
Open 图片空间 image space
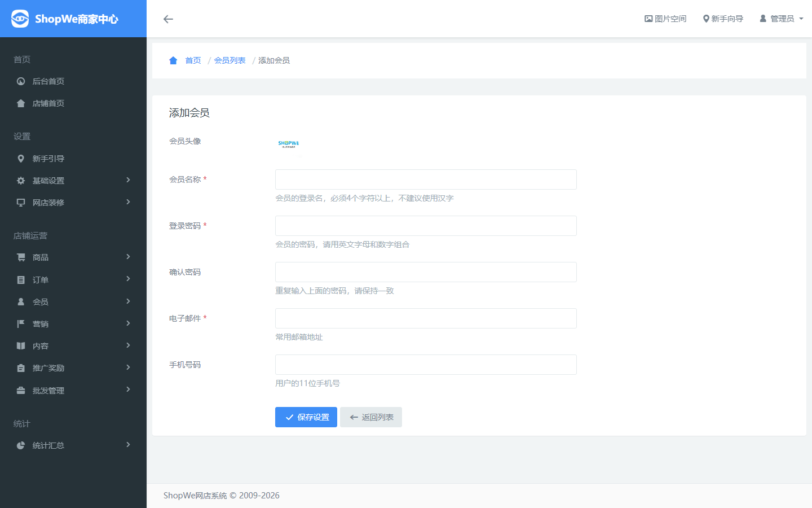point(665,19)
